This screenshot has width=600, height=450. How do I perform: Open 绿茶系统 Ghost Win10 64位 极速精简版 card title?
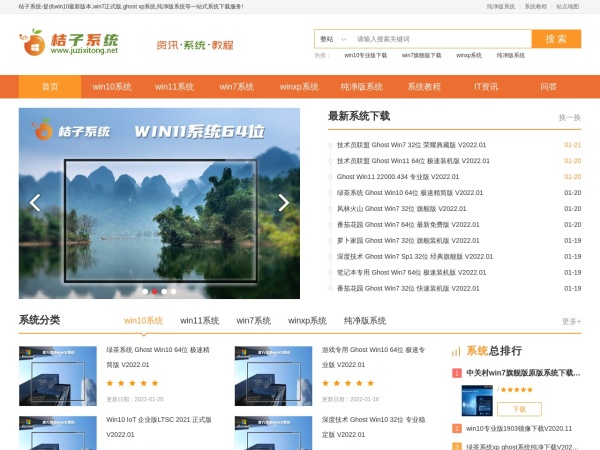[x=158, y=357]
